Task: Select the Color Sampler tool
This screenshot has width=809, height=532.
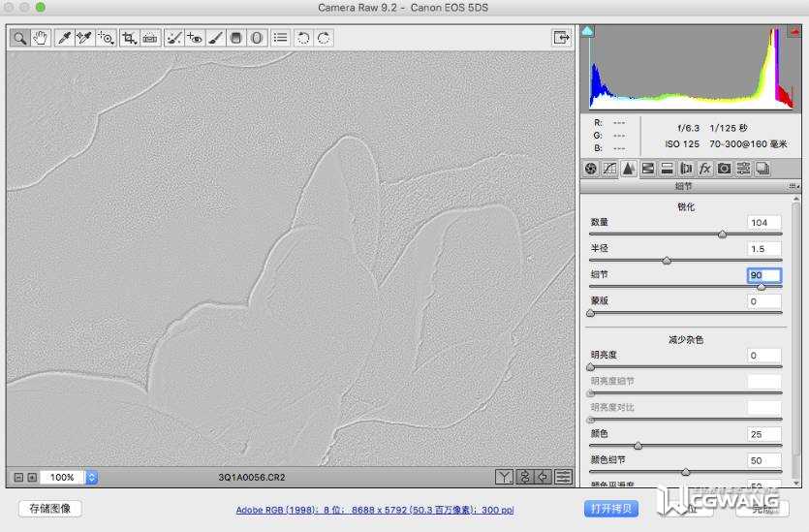Action: pyautogui.click(x=84, y=38)
